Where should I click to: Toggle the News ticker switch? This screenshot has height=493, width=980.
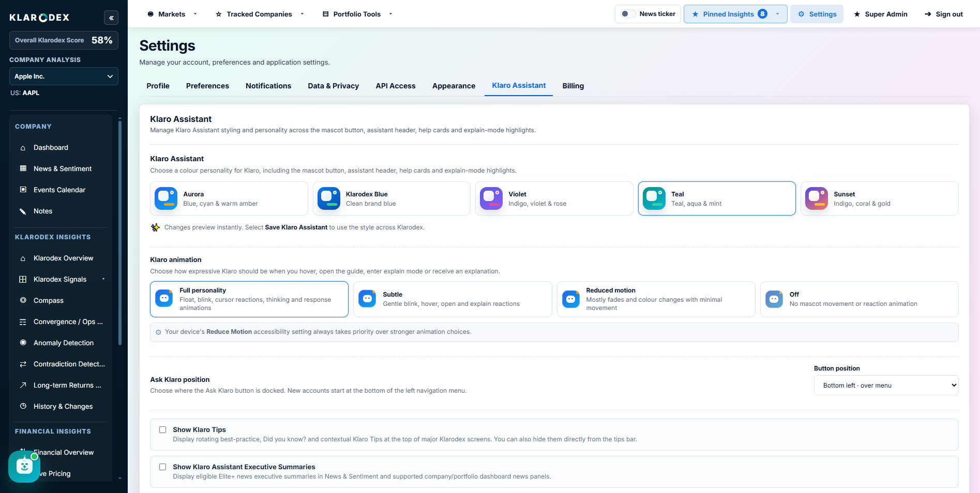tap(628, 14)
